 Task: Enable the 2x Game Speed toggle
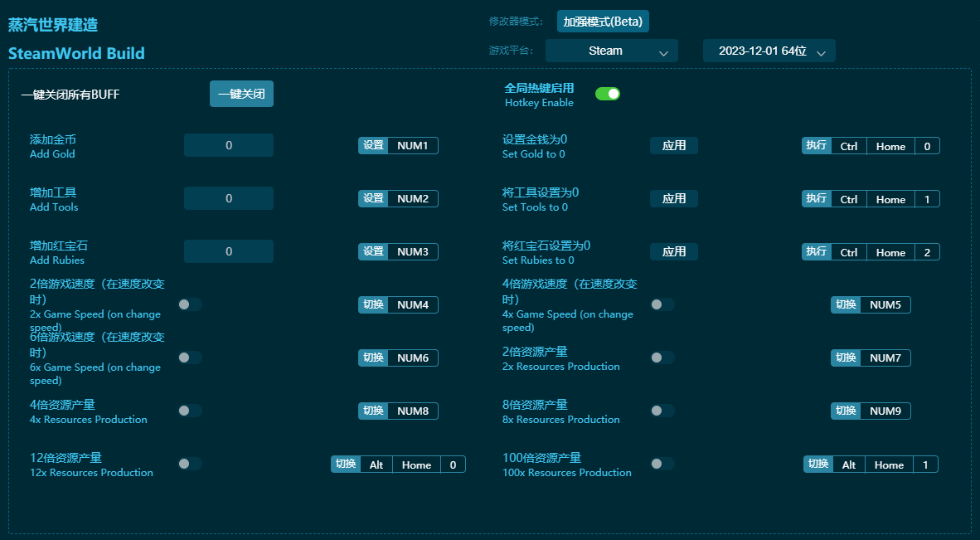coord(190,304)
